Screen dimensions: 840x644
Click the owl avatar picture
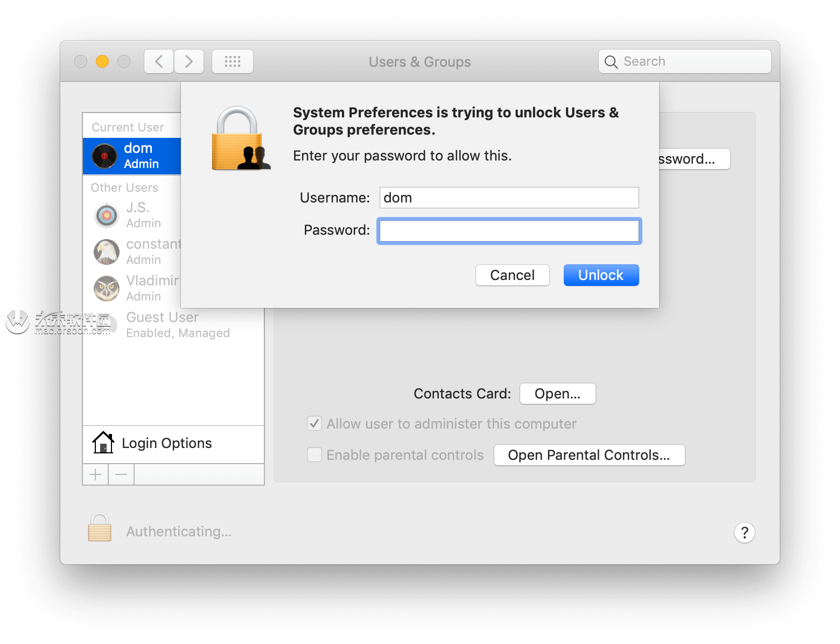pos(107,289)
